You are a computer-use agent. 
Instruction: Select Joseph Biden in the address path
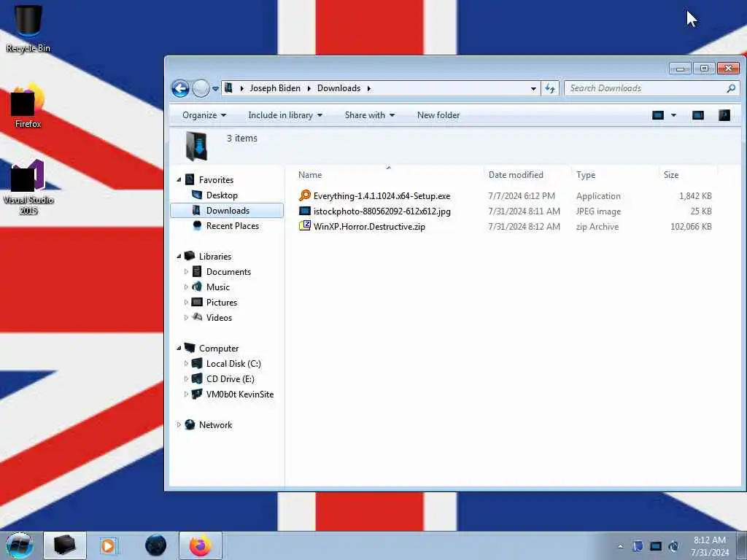point(275,88)
